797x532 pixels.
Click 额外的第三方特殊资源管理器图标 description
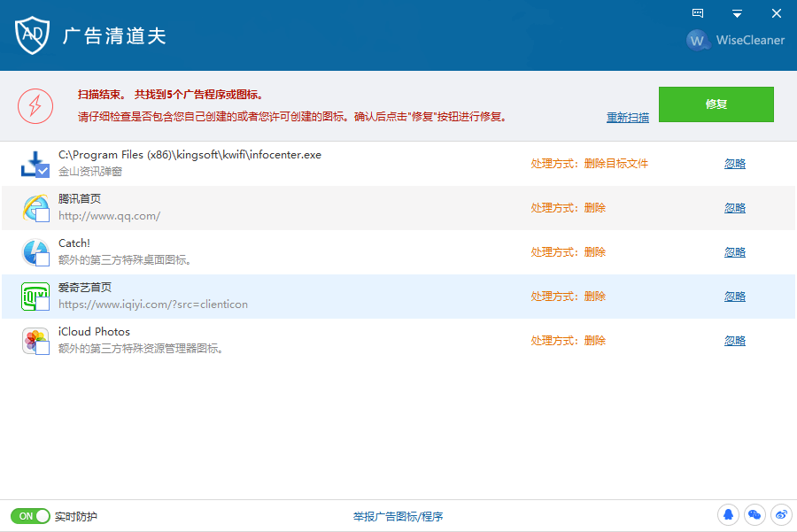[x=141, y=349]
